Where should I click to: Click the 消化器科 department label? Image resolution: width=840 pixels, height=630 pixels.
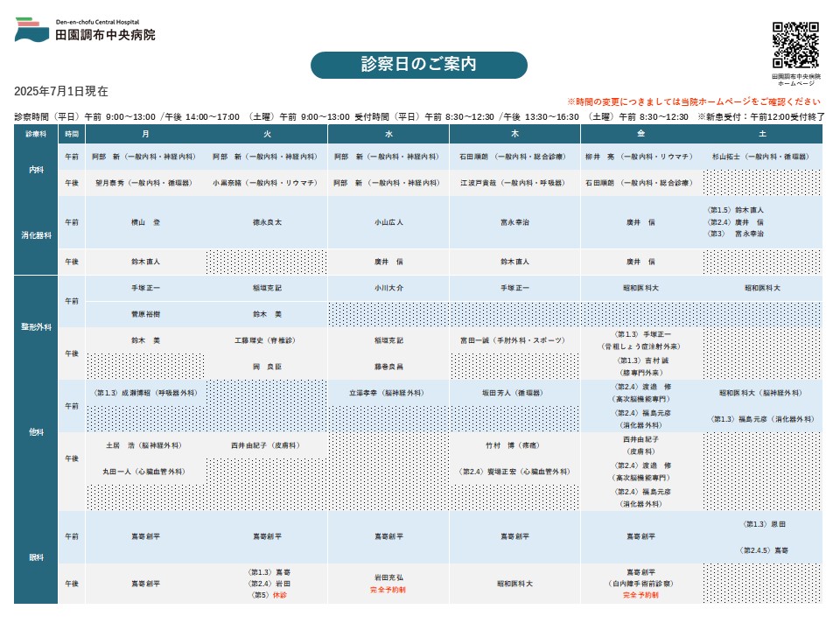[36, 235]
